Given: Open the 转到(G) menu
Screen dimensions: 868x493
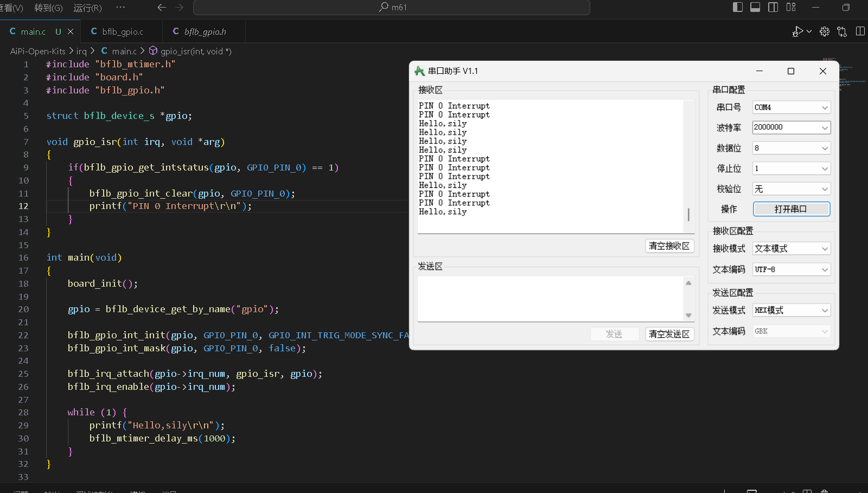Looking at the screenshot, I should 48,8.
